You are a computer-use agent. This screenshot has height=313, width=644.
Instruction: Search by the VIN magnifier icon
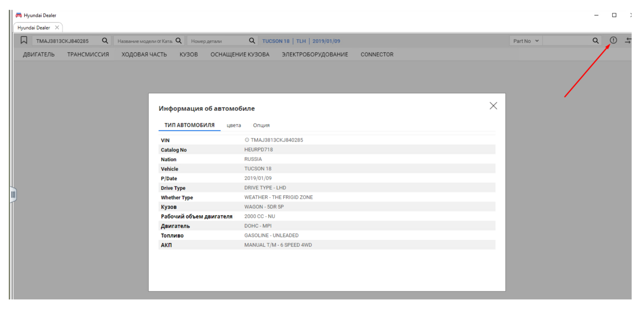pos(105,41)
